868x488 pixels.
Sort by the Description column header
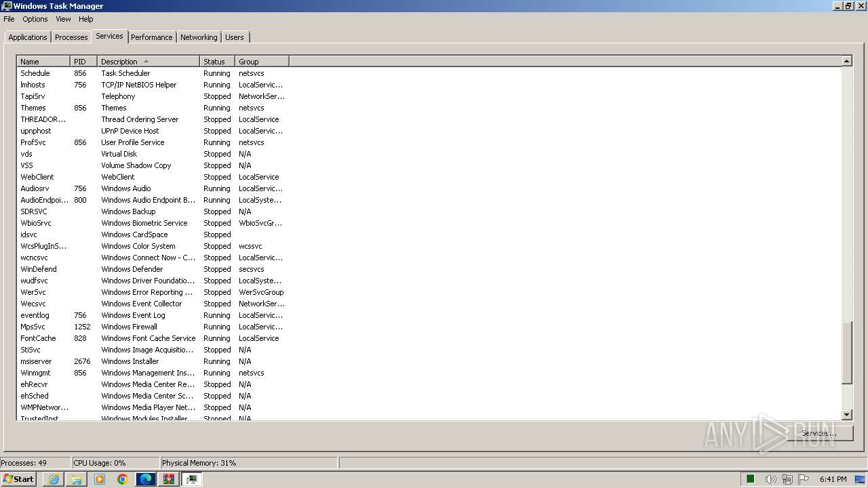click(x=149, y=62)
